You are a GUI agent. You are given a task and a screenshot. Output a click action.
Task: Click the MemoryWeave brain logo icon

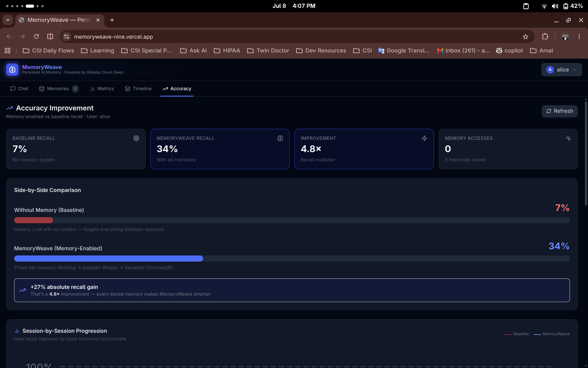pos(12,70)
